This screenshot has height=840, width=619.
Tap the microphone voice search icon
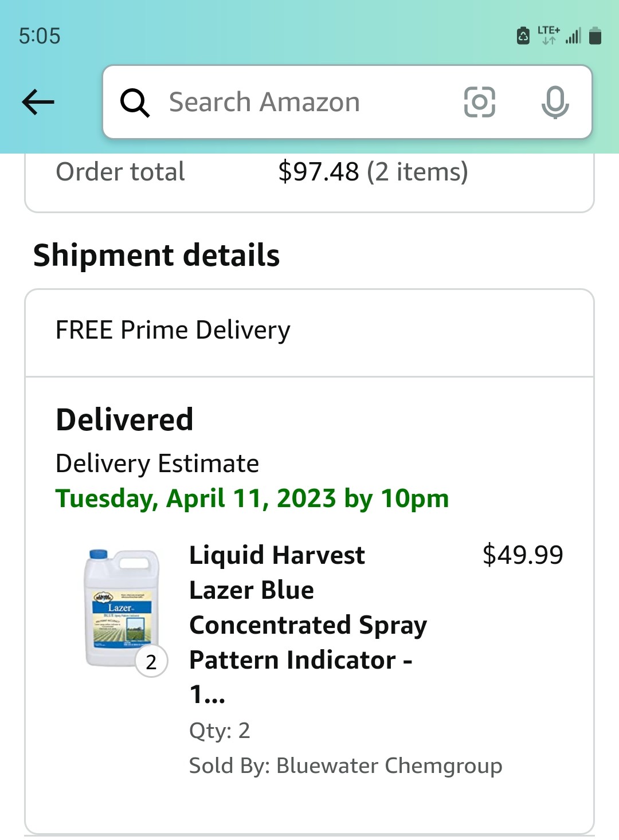(x=555, y=103)
